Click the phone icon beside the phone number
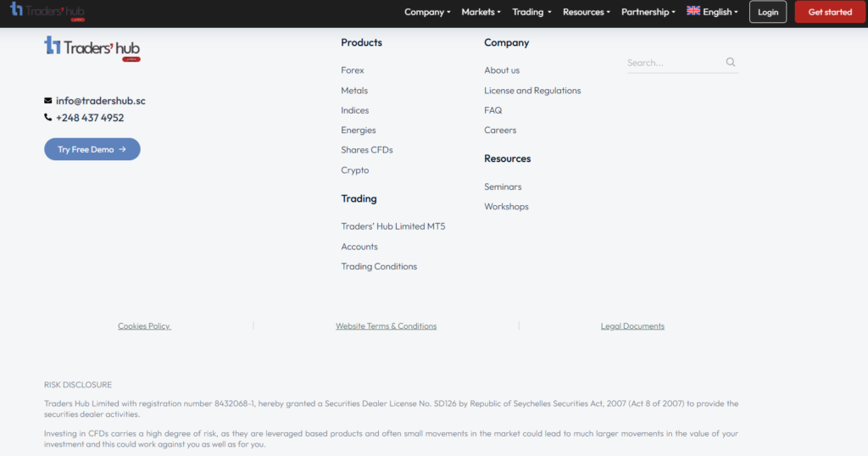Viewport: 868px width, 456px height. [48, 117]
